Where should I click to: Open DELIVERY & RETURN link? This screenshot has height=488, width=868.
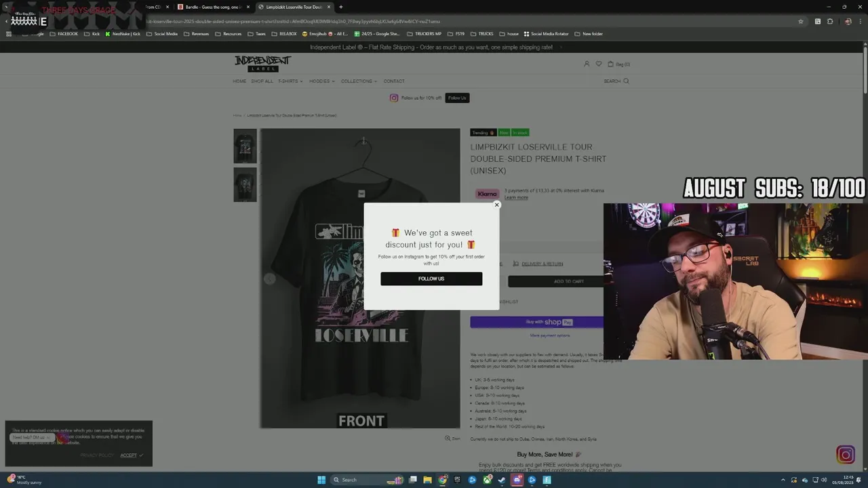coord(542,264)
